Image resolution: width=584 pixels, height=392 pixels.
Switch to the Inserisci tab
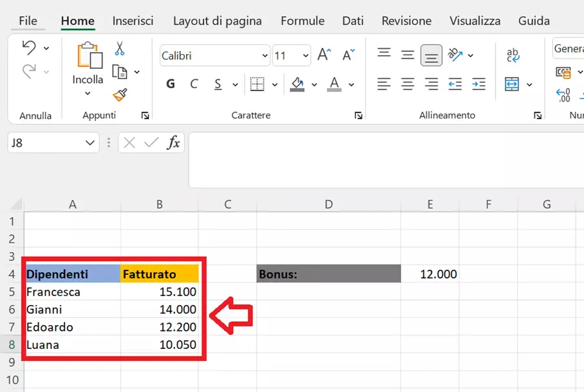click(133, 21)
